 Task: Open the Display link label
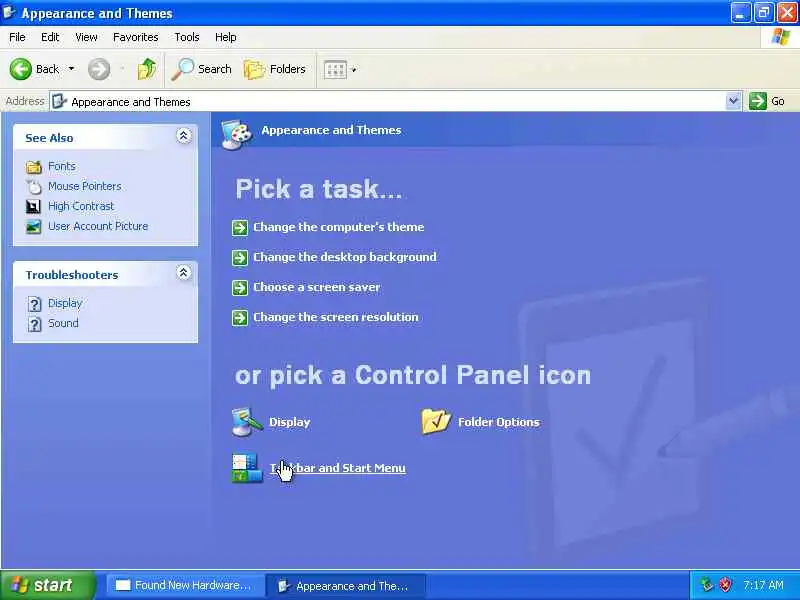(290, 422)
